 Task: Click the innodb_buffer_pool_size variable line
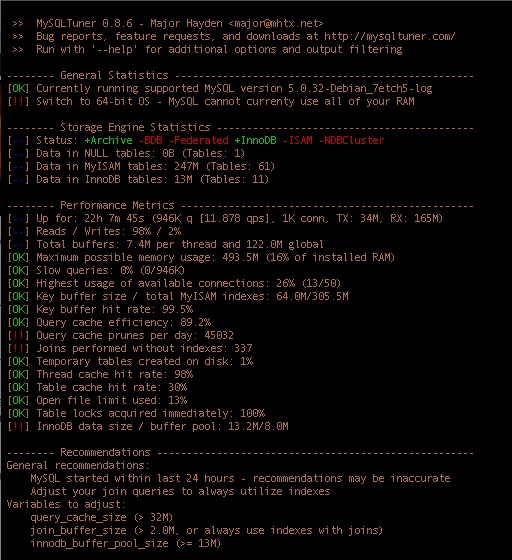click(126, 544)
